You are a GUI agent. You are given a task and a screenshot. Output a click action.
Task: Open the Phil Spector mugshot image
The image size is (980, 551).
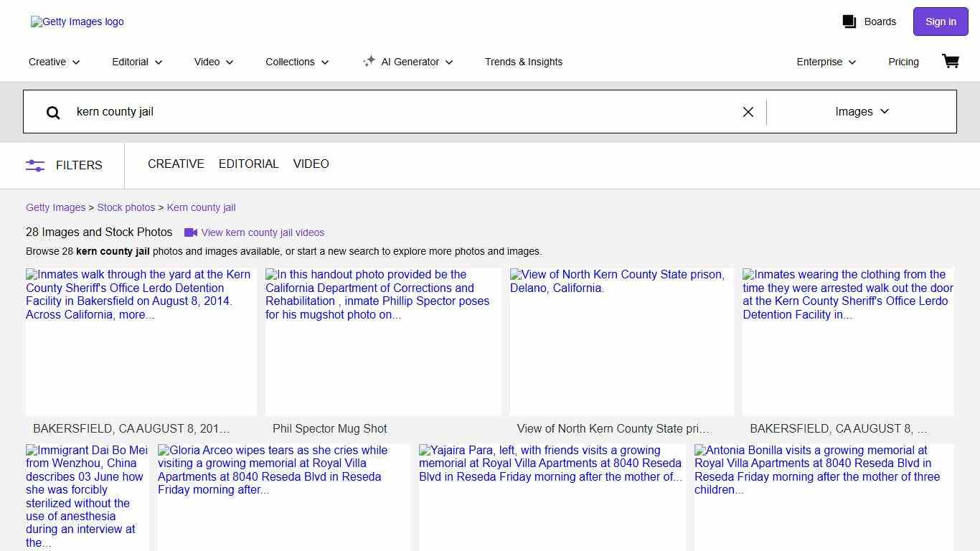pos(382,343)
